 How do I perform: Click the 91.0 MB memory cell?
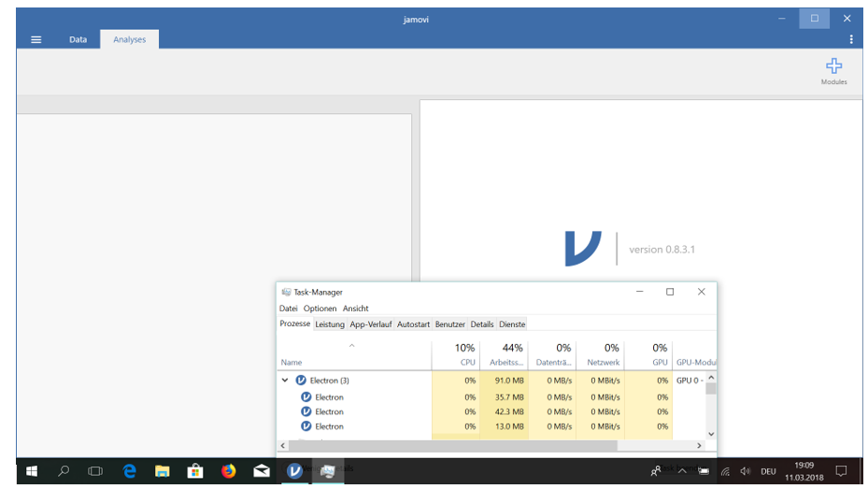point(504,381)
